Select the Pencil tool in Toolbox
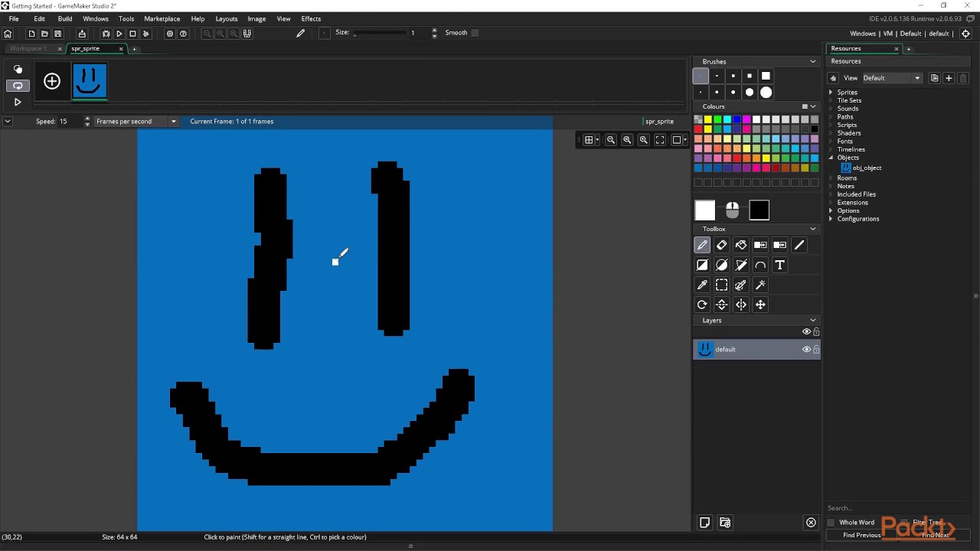The width and height of the screenshot is (980, 551). coord(702,245)
